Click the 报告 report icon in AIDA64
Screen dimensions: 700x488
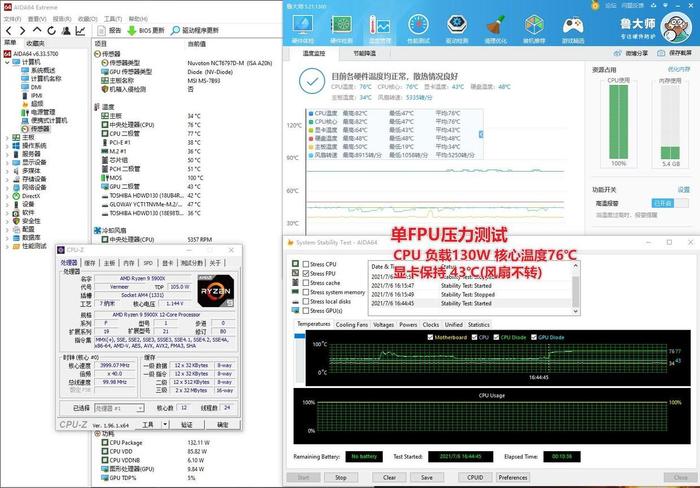click(x=101, y=30)
